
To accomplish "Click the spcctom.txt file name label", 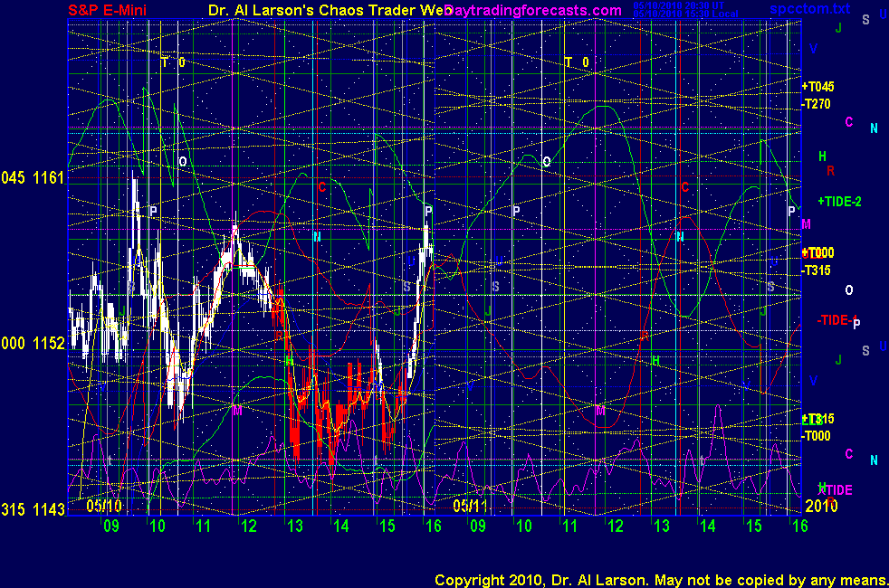I will click(x=810, y=8).
